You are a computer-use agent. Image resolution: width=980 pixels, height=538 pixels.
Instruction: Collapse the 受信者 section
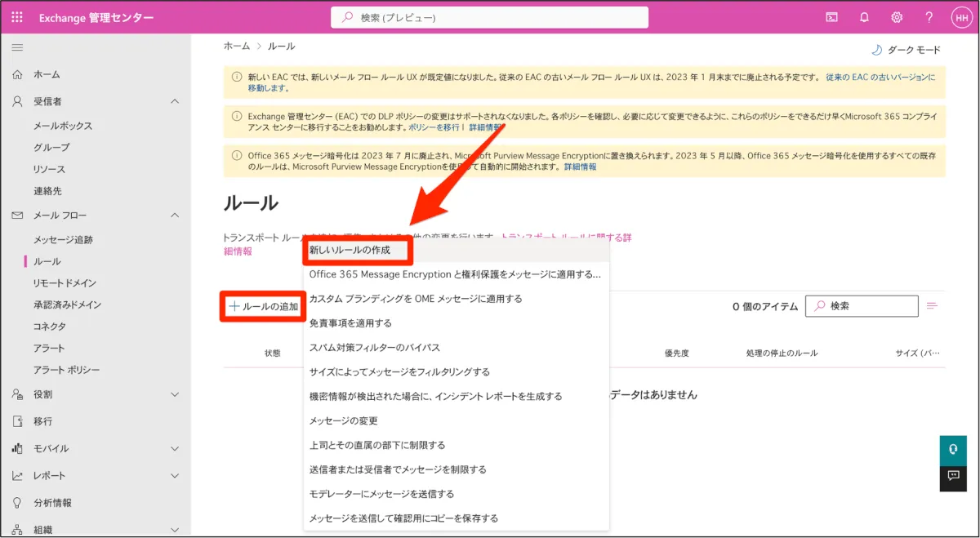tap(174, 101)
